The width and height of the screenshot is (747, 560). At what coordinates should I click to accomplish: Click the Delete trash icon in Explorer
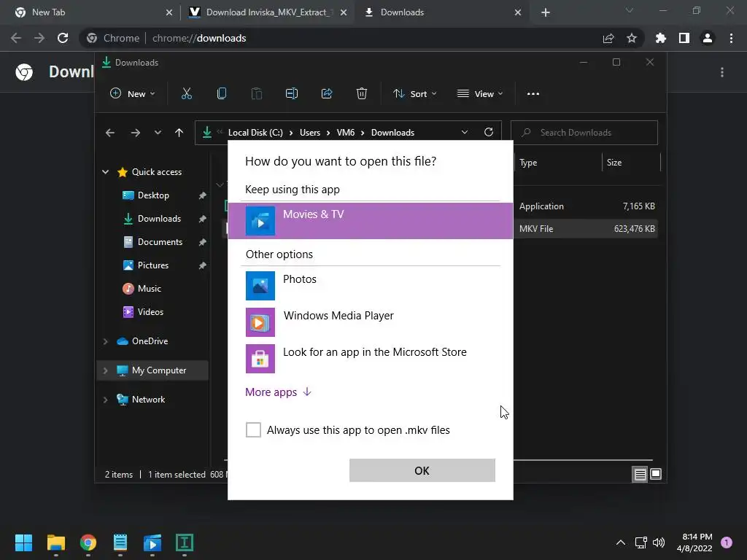pos(362,93)
